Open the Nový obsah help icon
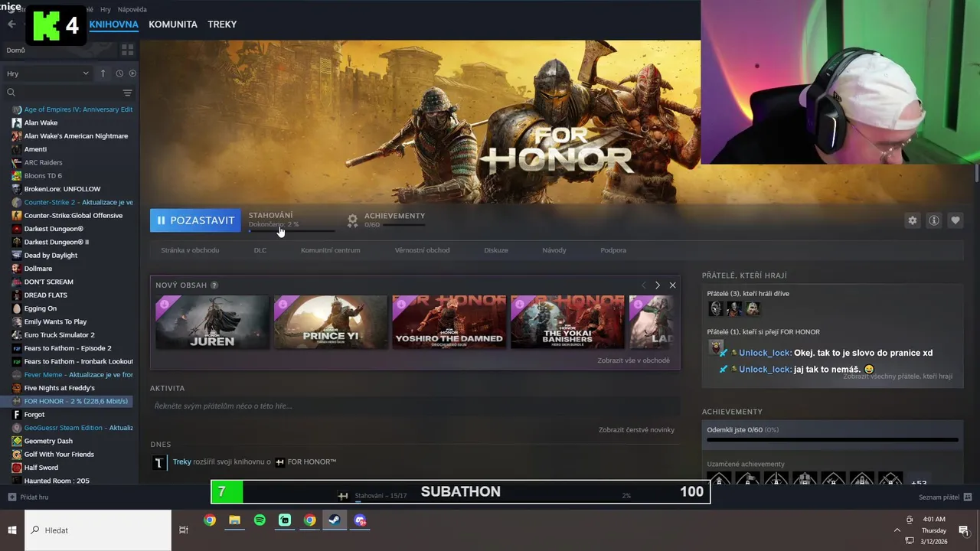Image resolution: width=980 pixels, height=551 pixels. [214, 285]
